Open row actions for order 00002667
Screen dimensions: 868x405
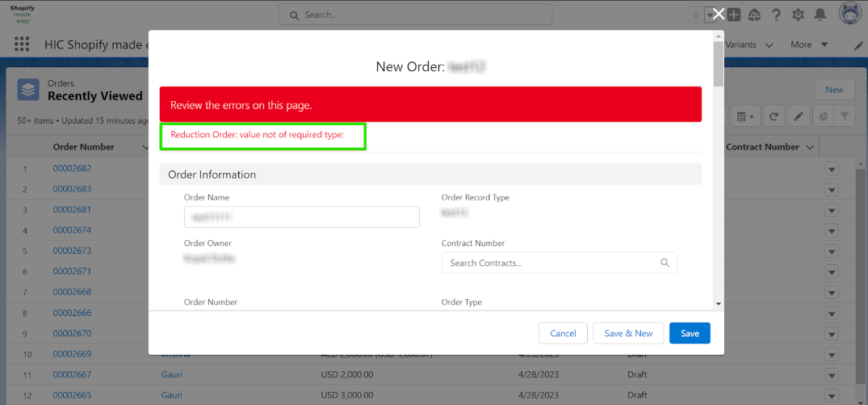832,375
